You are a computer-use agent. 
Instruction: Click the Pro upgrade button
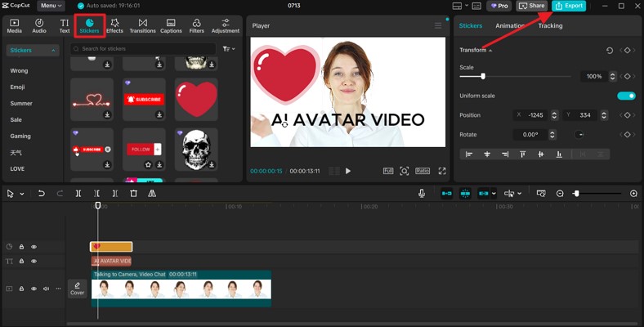(499, 6)
